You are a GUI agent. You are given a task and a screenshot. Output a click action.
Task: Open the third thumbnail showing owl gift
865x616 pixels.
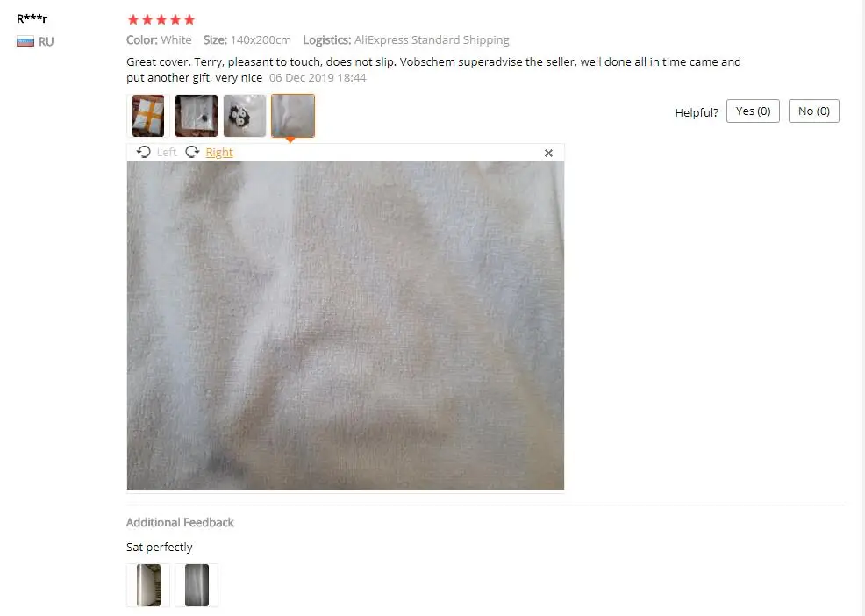pyautogui.click(x=245, y=116)
